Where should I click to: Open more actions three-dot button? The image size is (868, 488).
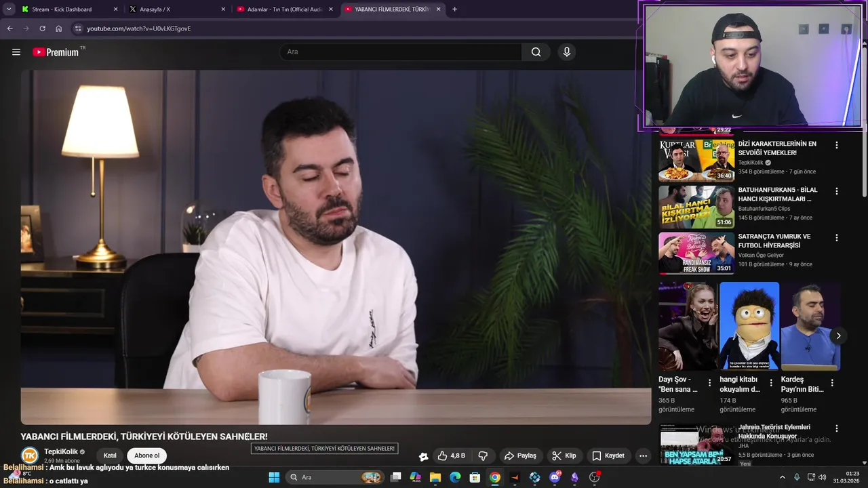(643, 456)
